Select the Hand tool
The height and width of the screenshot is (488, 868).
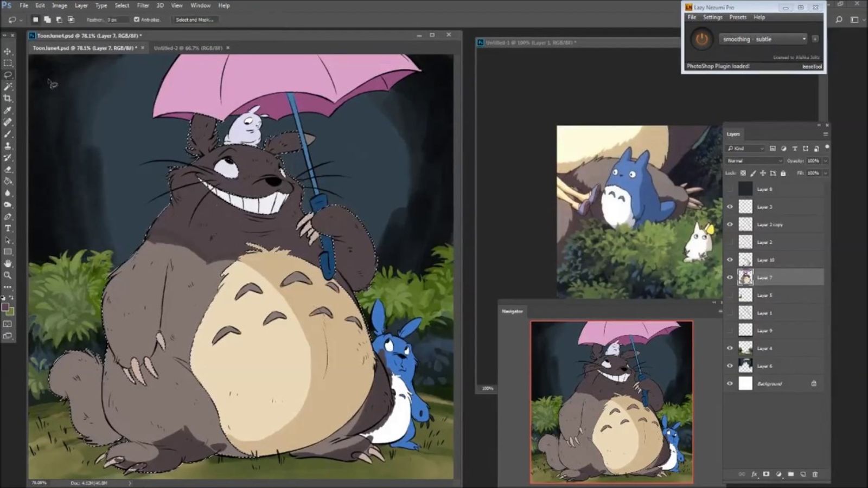8,264
